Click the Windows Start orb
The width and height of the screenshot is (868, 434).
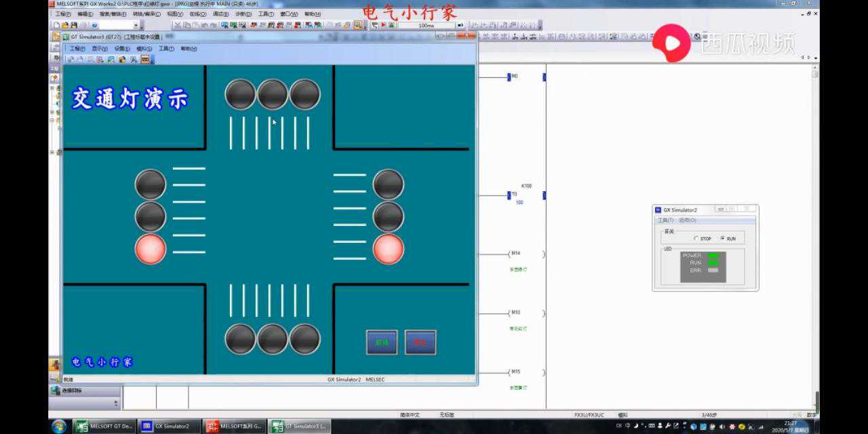59,427
